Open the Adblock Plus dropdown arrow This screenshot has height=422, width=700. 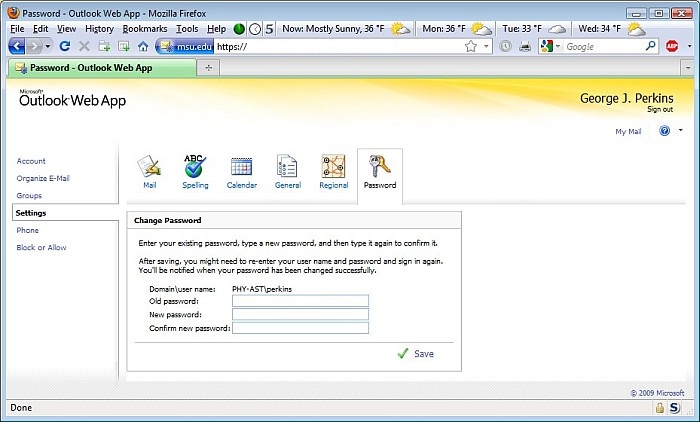pyautogui.click(x=690, y=46)
